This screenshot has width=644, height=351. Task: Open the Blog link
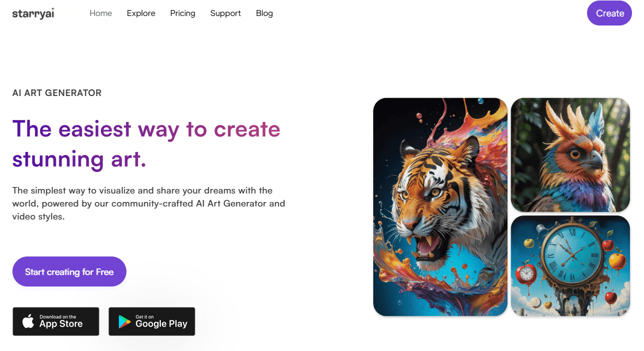click(x=264, y=13)
